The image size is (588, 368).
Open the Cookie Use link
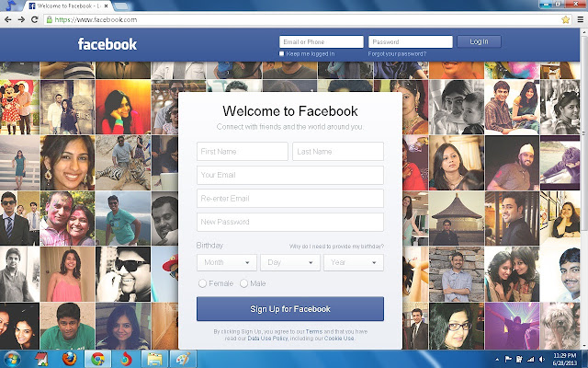[x=339, y=339]
